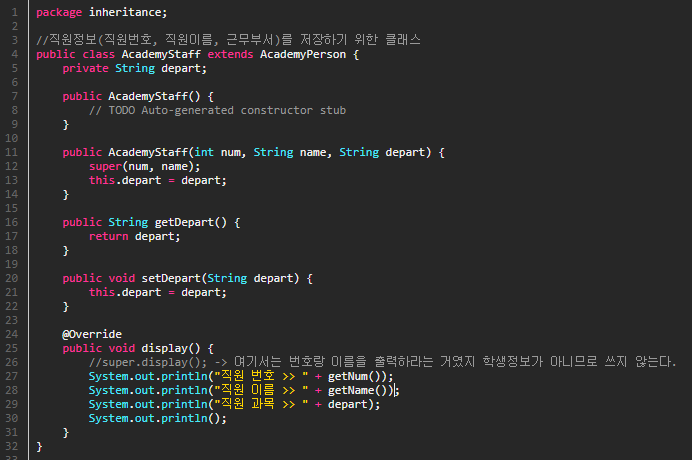The image size is (692, 460).
Task: Click the empty 'println()' on line 30
Action: click(191, 418)
